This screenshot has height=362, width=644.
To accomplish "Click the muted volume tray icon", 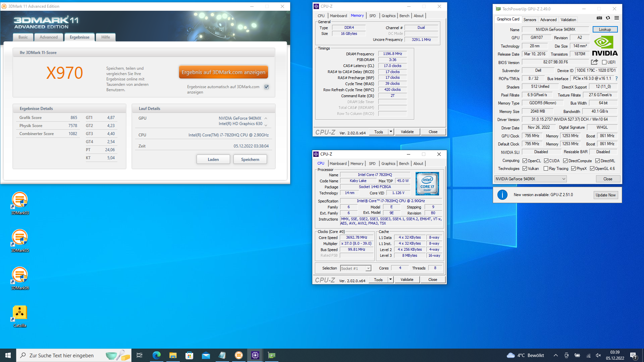I will pyautogui.click(x=599, y=355).
